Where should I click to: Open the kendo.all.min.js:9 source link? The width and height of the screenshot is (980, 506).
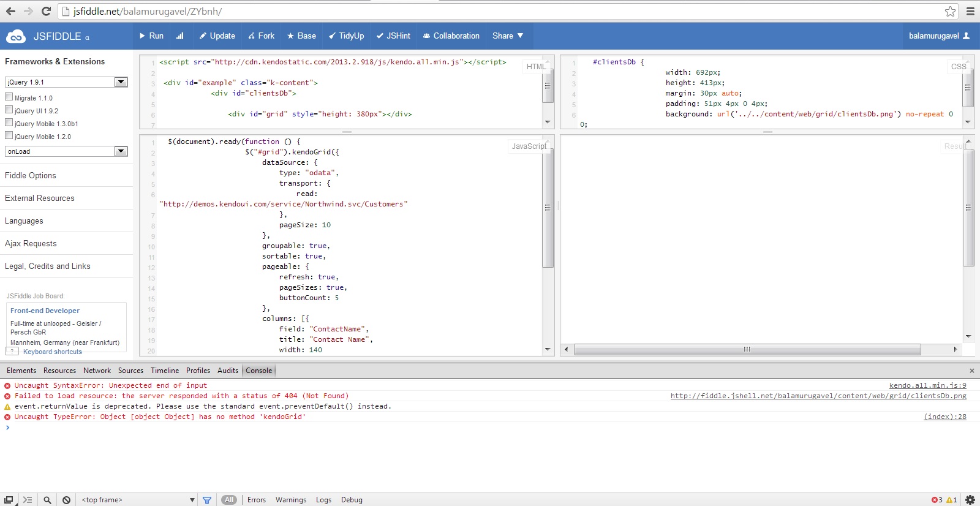[x=927, y=385]
